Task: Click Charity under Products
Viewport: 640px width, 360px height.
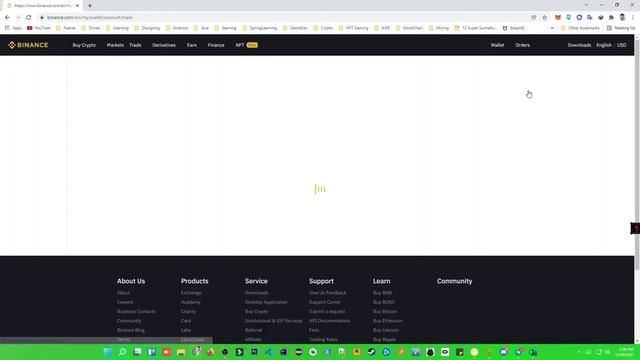Action: (189, 312)
